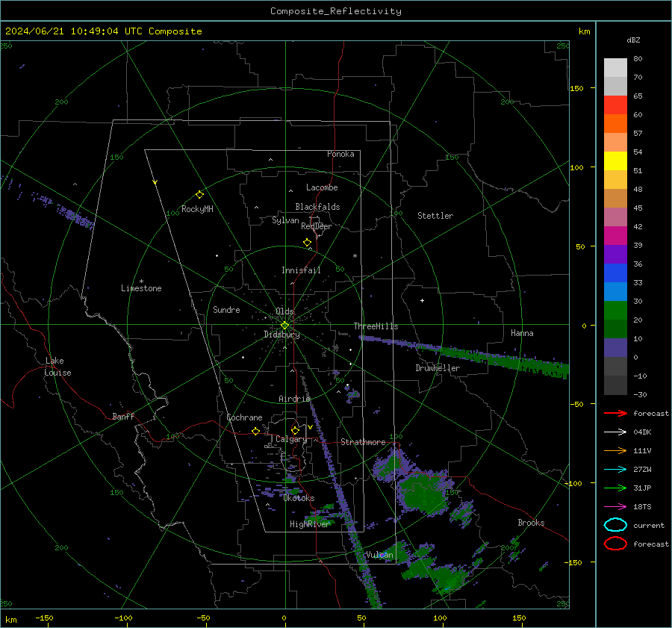Viewport: 672px width, 628px height.
Task: Click the Sylvan label on map
Action: point(285,220)
